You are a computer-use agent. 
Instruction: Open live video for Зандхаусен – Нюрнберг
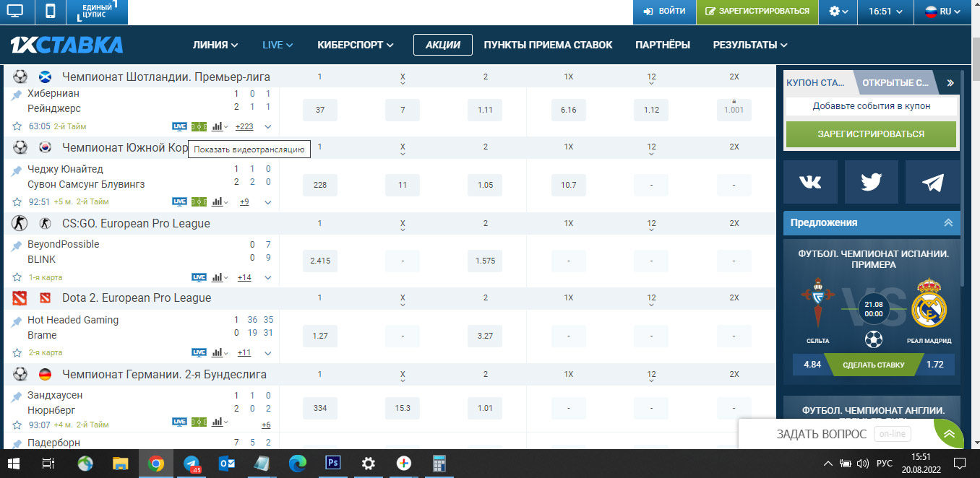coord(179,422)
